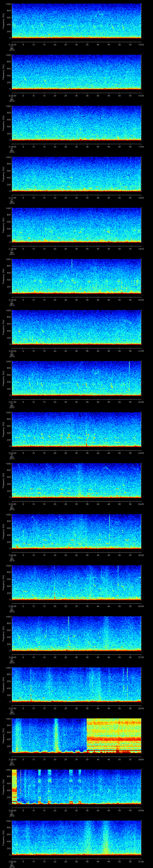153x868 pixels.
Task: Select the spectrogram panel starting at 2:30:00
Action: click(76, 837)
